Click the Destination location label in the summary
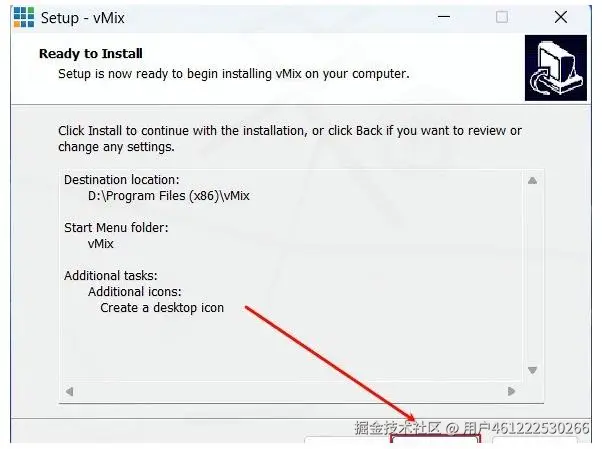This screenshot has width=602, height=449. point(122,180)
